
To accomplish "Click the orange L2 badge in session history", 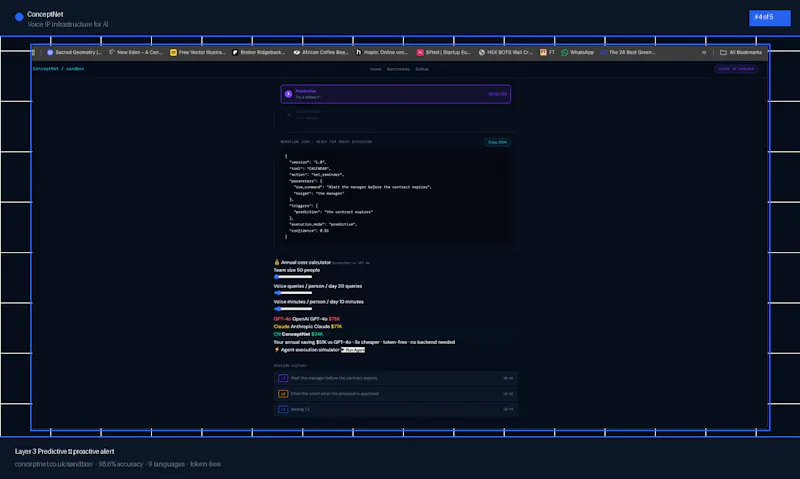I will pyautogui.click(x=283, y=394).
